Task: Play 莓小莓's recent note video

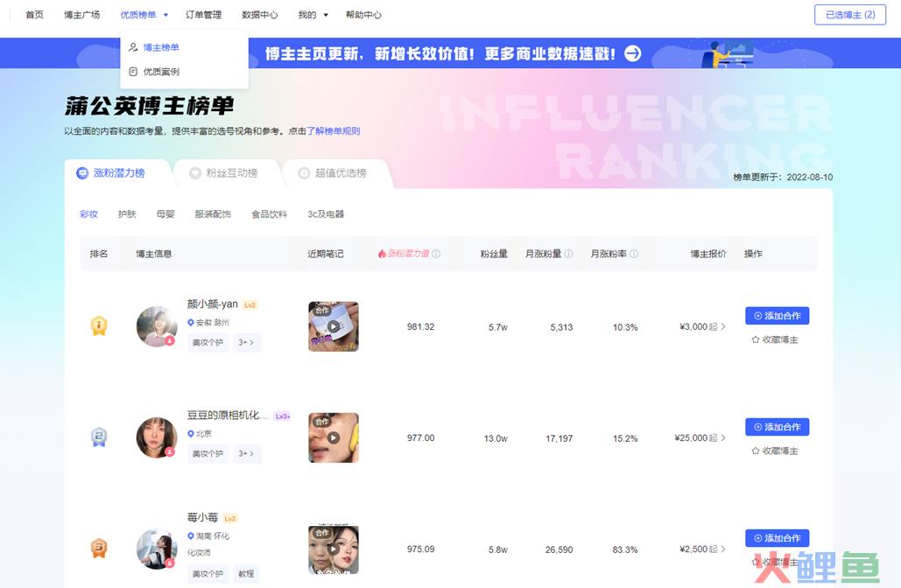Action: (334, 549)
